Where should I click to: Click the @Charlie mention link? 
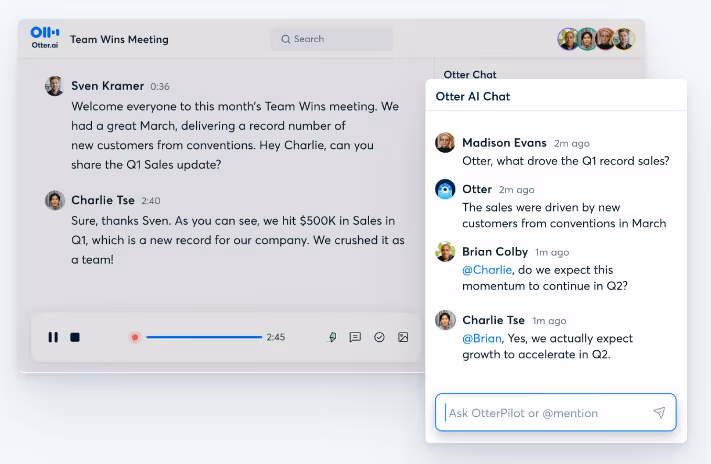[487, 270]
